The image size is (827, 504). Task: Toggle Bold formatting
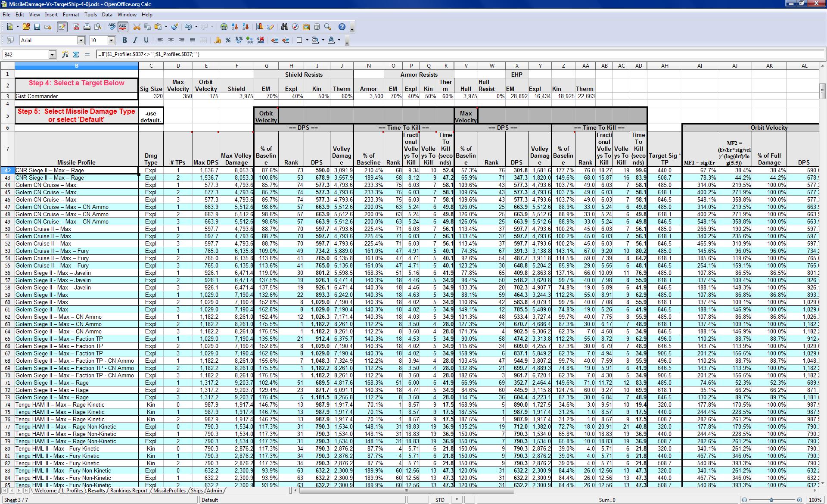click(x=124, y=40)
